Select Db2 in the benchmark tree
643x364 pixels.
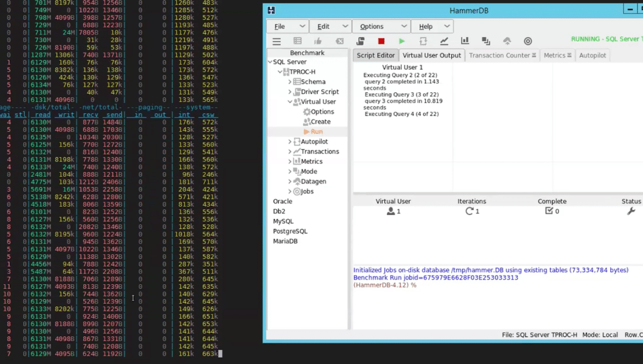pyautogui.click(x=279, y=211)
